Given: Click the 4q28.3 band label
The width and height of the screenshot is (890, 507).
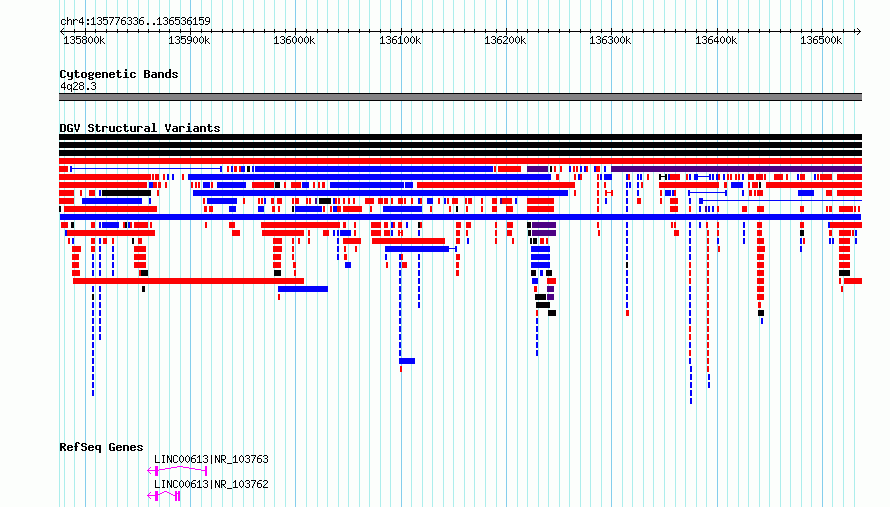Looking at the screenshot, I should [x=78, y=86].
